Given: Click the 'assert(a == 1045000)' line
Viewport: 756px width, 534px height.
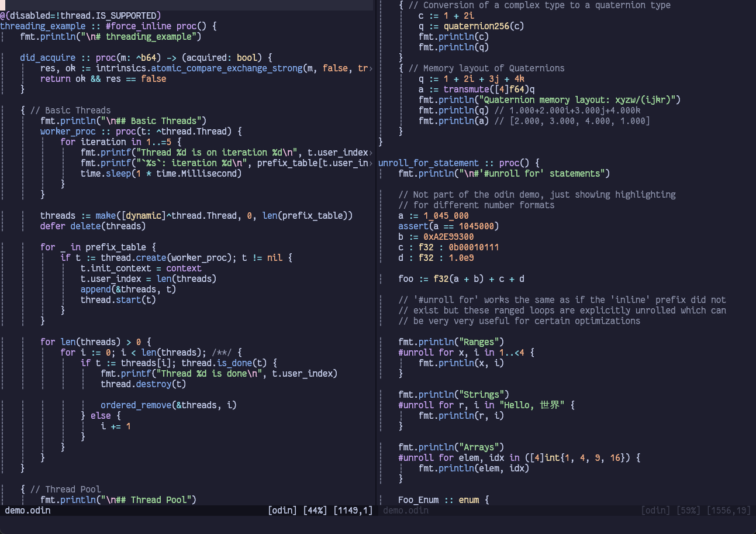Looking at the screenshot, I should 448,226.
